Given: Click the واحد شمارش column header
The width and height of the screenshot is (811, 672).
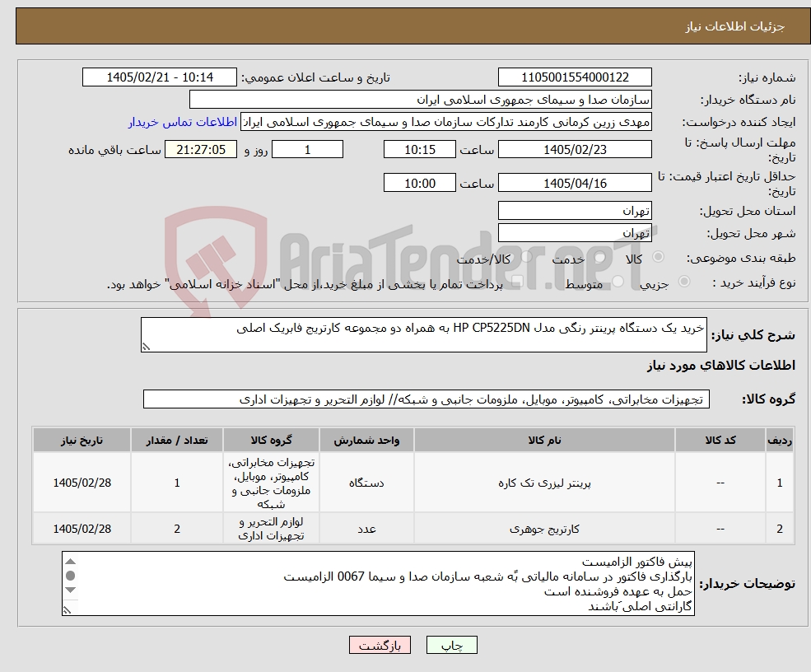Looking at the screenshot, I should tap(366, 441).
